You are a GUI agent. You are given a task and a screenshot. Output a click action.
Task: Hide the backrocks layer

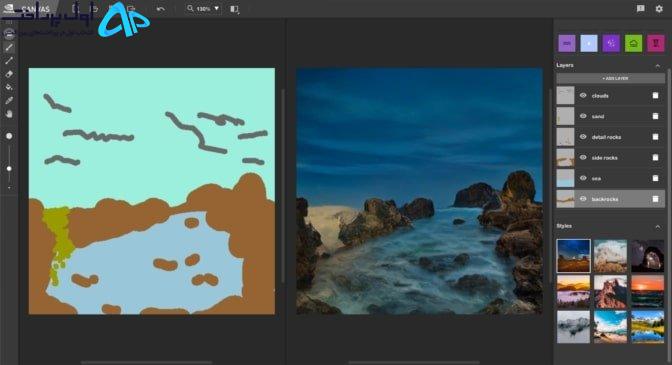coord(583,199)
